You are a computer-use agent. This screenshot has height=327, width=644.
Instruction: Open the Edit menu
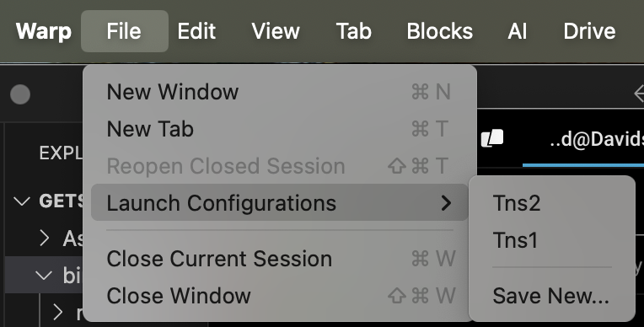196,31
